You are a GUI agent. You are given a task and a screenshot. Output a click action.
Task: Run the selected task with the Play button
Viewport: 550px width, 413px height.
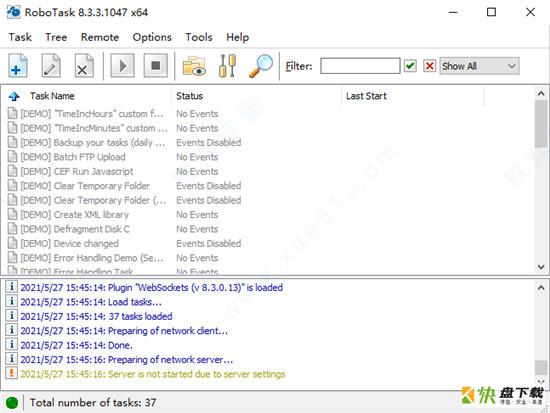[122, 66]
